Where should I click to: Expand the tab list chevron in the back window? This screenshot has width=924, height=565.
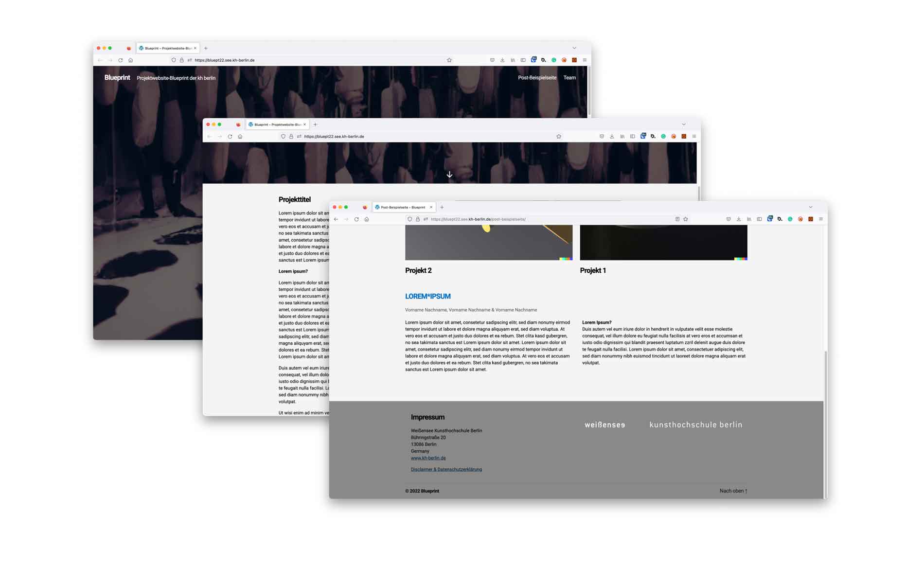574,48
